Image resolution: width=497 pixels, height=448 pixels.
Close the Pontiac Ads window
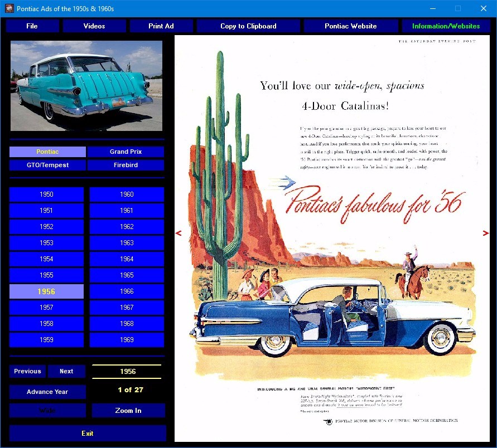coord(484,8)
